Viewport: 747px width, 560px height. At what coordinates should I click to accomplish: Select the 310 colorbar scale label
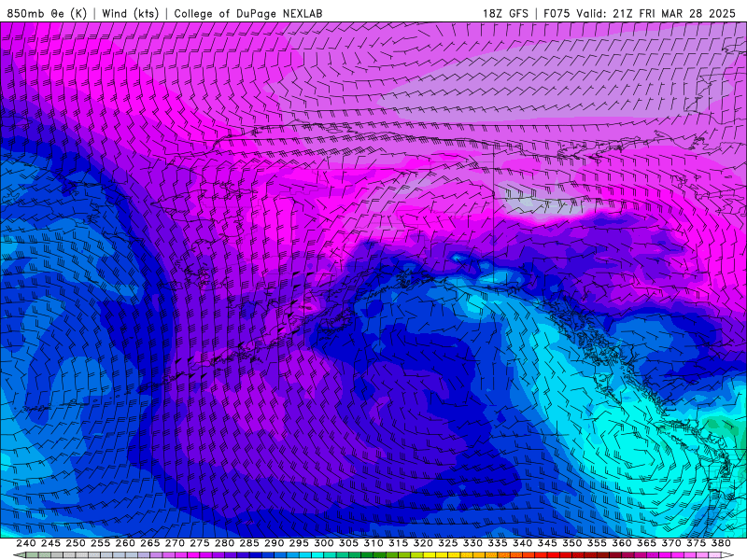point(373,543)
